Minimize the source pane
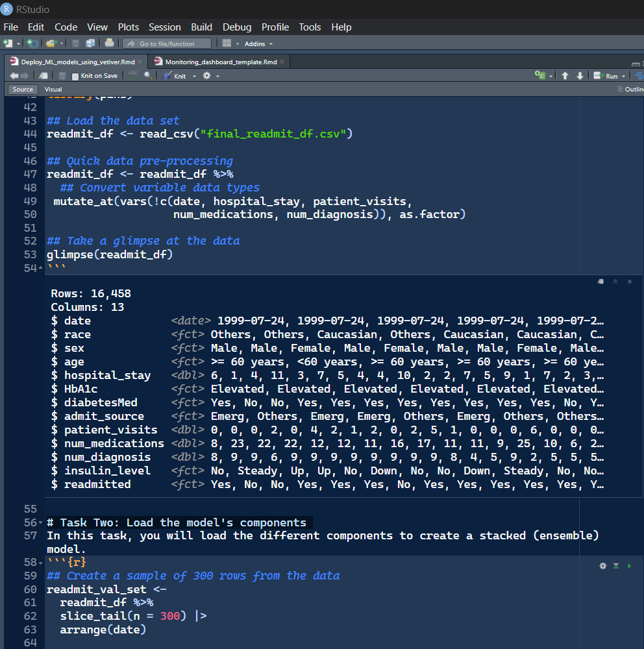The height and width of the screenshot is (649, 644). pyautogui.click(x=636, y=64)
